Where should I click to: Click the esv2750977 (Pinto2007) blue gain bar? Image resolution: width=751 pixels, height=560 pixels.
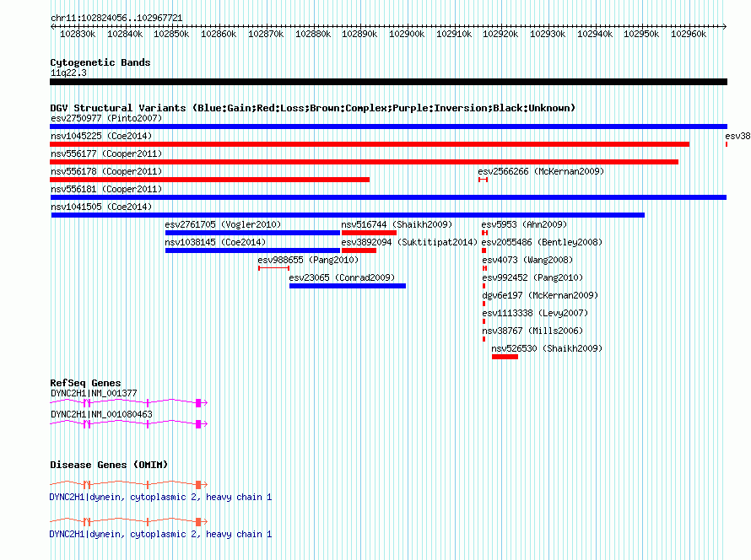[x=388, y=127]
